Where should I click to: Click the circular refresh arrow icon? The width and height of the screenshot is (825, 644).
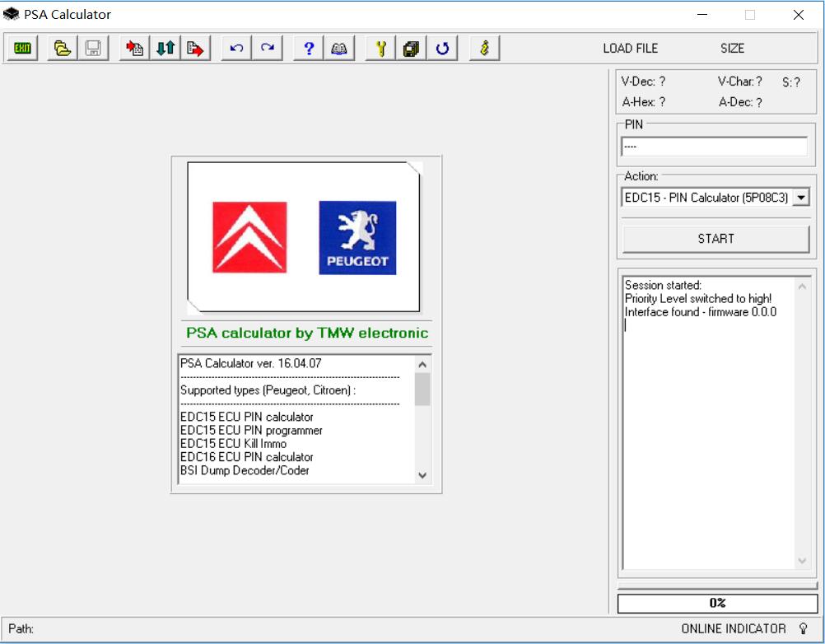[442, 49]
